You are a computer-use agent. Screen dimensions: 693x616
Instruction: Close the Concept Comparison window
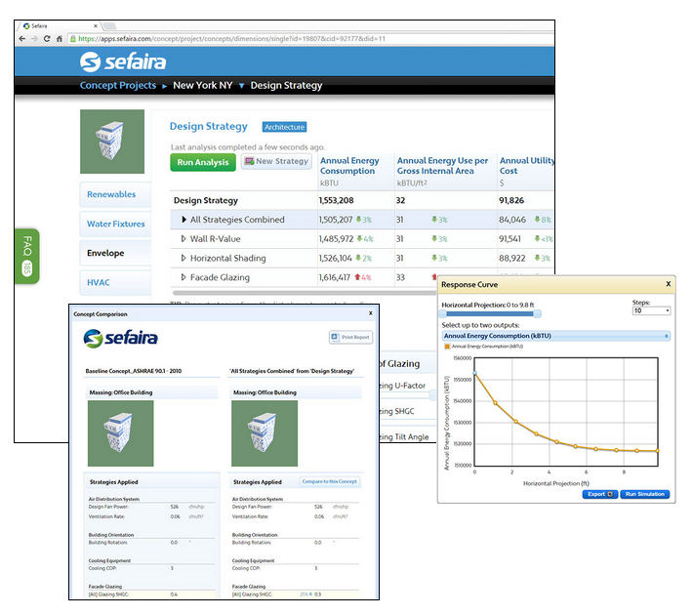pos(370,313)
